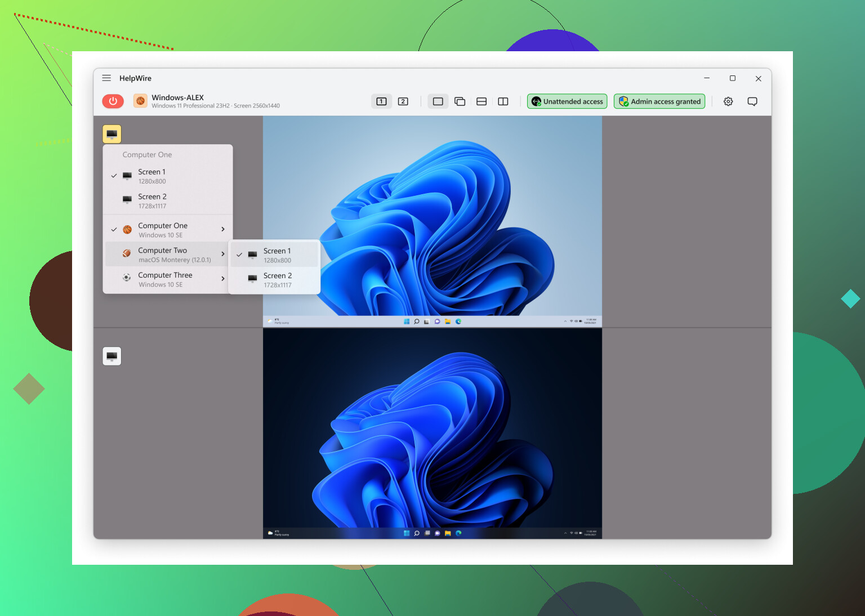The image size is (865, 616).
Task: Select the overlapping windows layout icon
Action: (460, 101)
